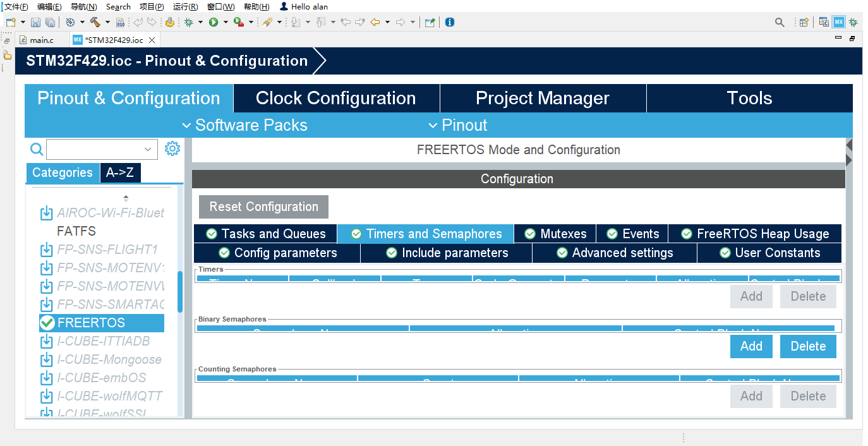Open dropdown arrow next to hammer Build icon
Image resolution: width=868 pixels, height=446 pixels.
[x=107, y=22]
